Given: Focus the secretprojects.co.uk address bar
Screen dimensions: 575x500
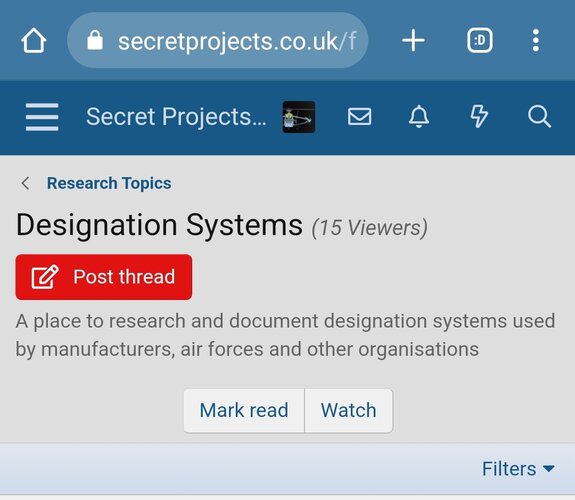Looking at the screenshot, I should [x=217, y=40].
